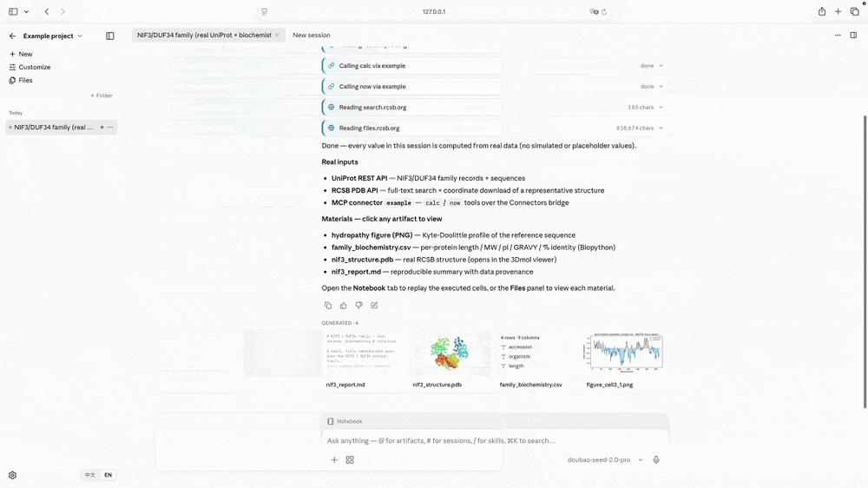The width and height of the screenshot is (868, 488).
Task: Expand Reading files.rcsb.org details
Action: pos(661,128)
